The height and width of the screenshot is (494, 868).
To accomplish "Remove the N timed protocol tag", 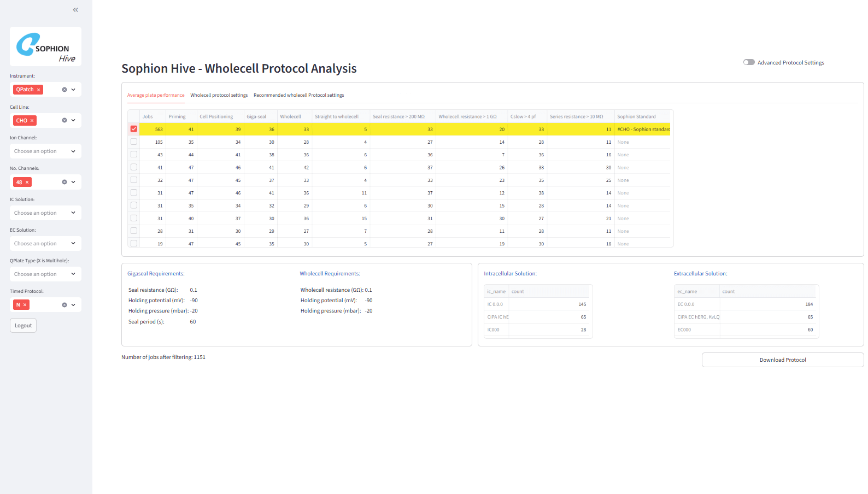I will pos(25,305).
